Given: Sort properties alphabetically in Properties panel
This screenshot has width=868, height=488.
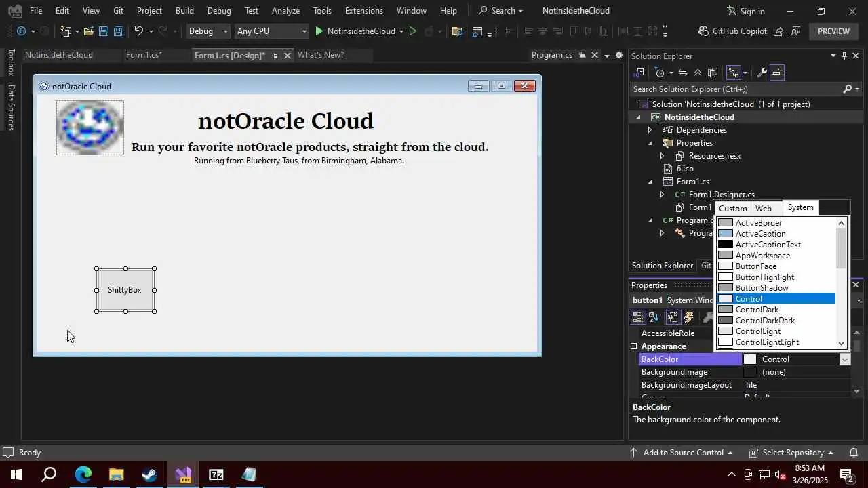Looking at the screenshot, I should 654,317.
